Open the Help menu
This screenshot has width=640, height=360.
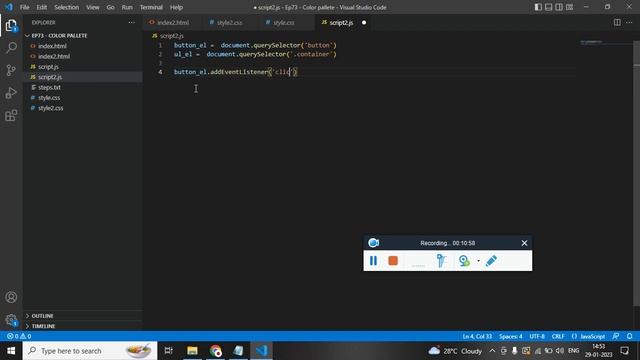(x=176, y=7)
